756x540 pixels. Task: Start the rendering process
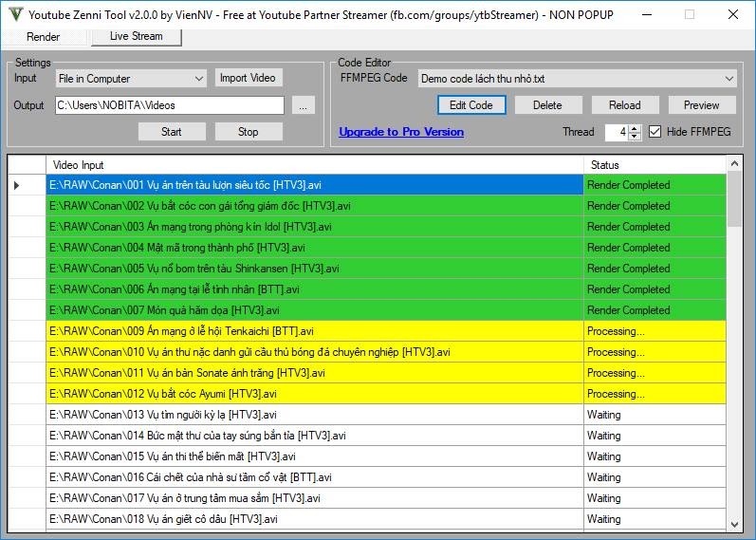(x=172, y=132)
